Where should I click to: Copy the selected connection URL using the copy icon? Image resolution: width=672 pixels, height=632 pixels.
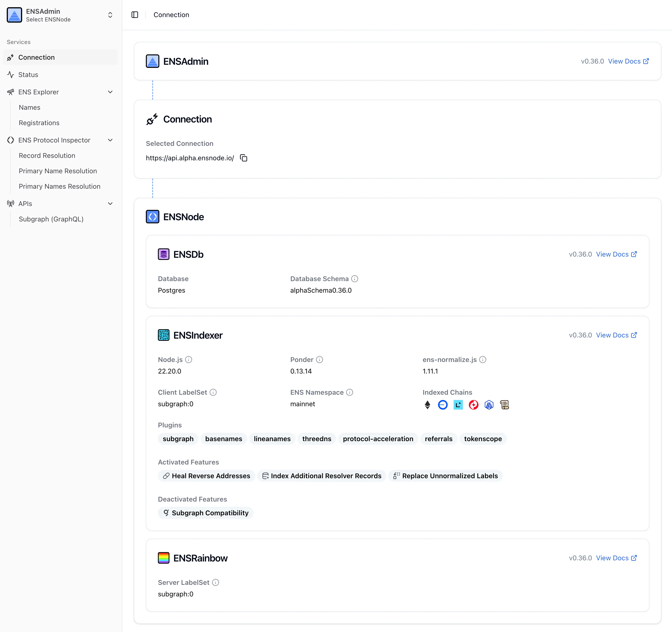tap(243, 158)
